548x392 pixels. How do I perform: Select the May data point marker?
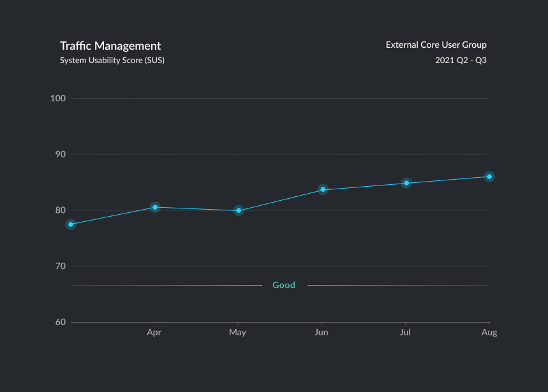click(239, 210)
